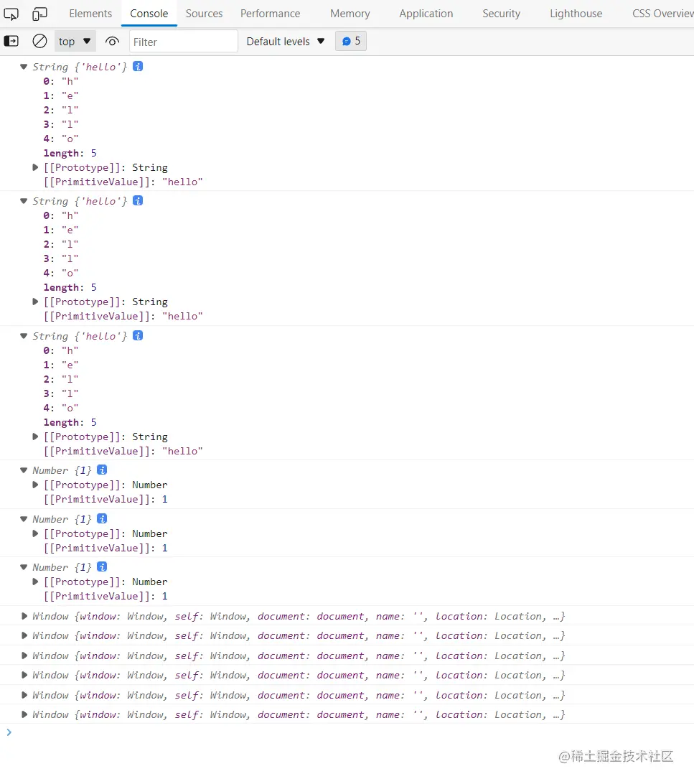Collapse the third String {'hello'} object
Screen dimensions: 694x784
(24, 336)
